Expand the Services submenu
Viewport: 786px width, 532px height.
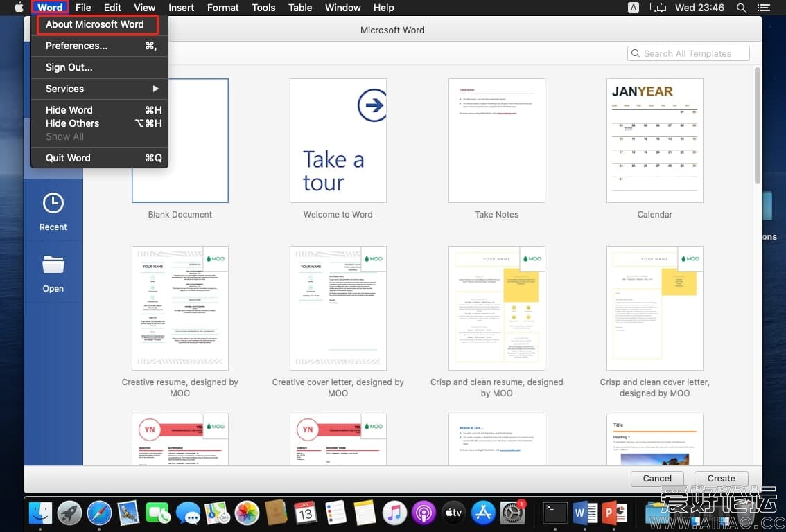click(x=100, y=89)
